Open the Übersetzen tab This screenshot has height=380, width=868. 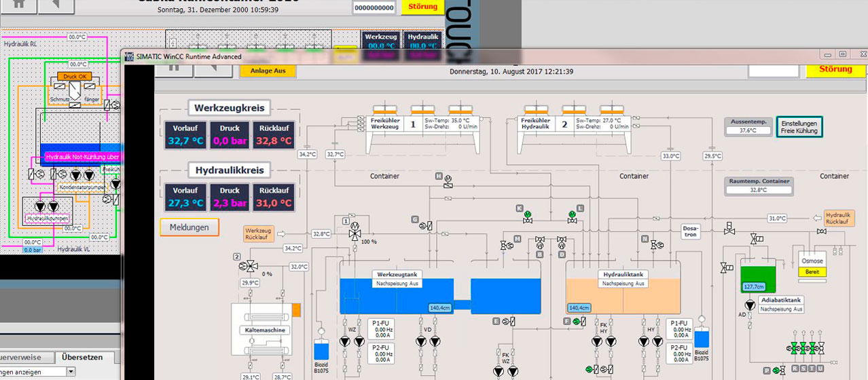(82, 358)
